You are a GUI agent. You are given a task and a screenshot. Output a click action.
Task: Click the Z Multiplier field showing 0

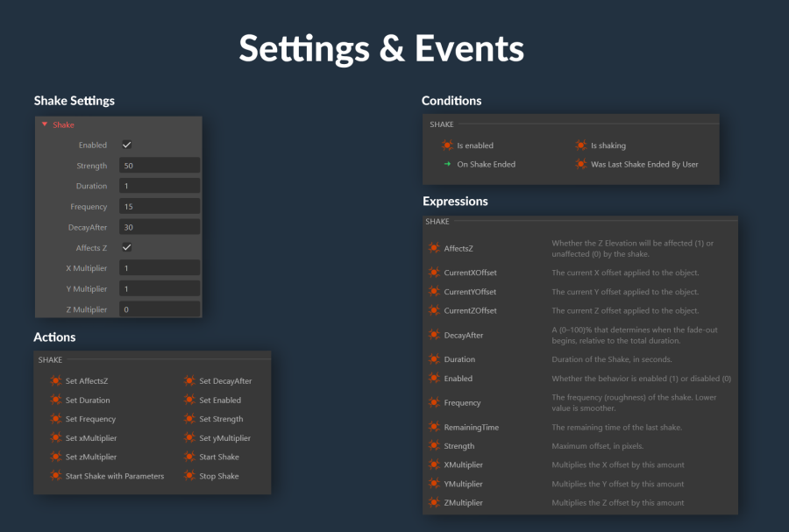point(160,309)
